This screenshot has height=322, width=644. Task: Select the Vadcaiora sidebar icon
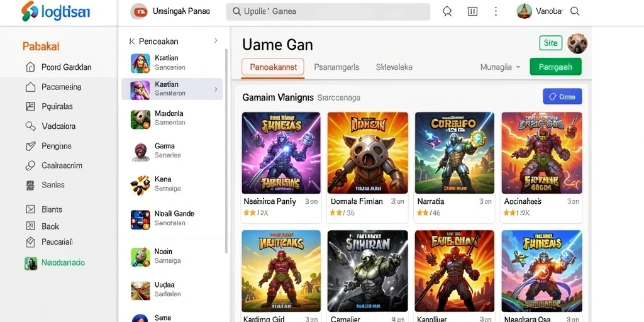tap(30, 126)
